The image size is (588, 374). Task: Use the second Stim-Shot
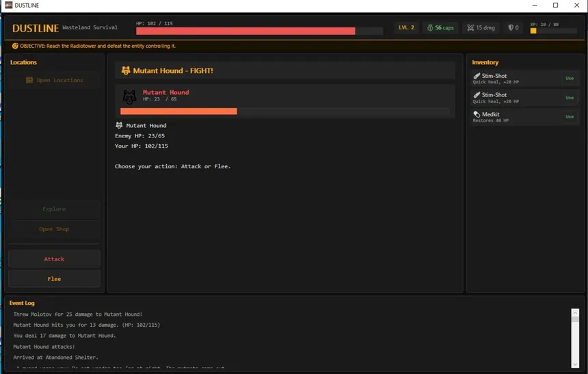[x=569, y=98]
